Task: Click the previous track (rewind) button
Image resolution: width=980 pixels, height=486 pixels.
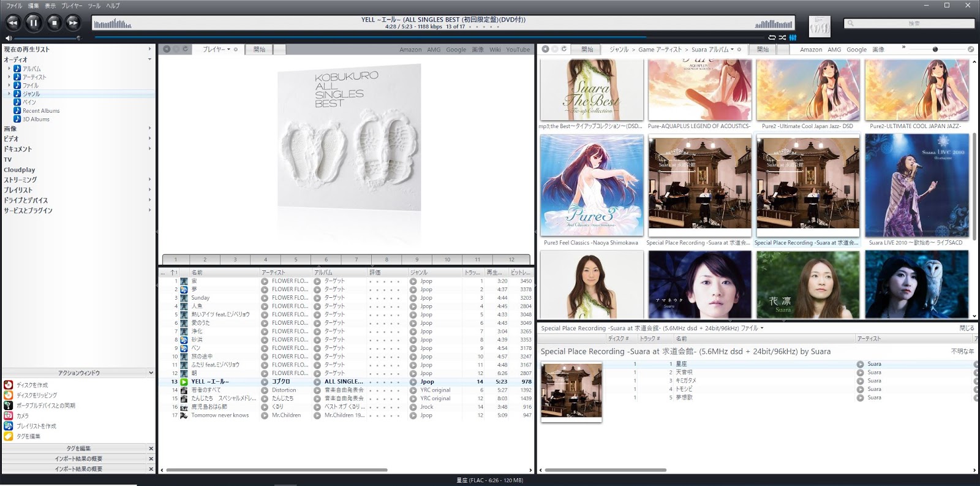Action: pyautogui.click(x=13, y=23)
